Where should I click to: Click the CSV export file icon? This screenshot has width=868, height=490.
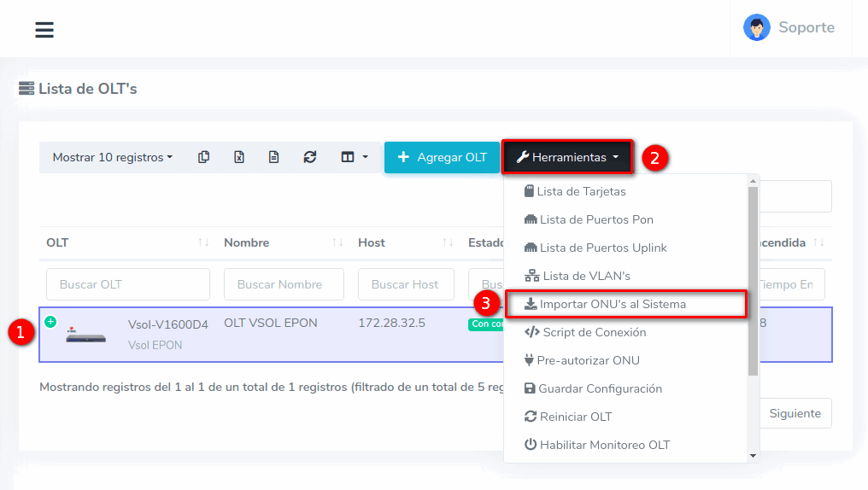pyautogui.click(x=273, y=157)
